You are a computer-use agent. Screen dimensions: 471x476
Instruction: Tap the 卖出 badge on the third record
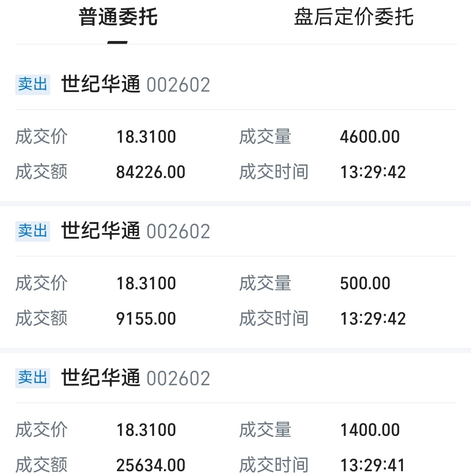coord(33,378)
